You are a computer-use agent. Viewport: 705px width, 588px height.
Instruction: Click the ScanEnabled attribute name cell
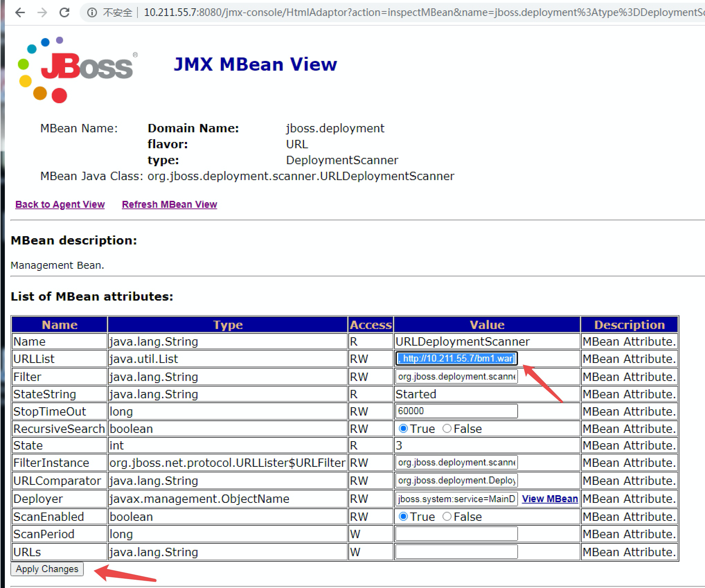[x=60, y=517]
